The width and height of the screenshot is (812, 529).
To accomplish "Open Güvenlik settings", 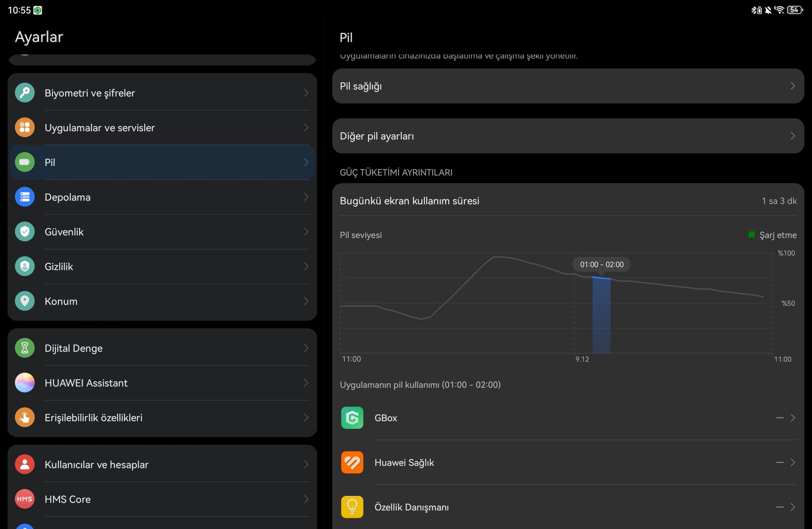I will tap(162, 232).
